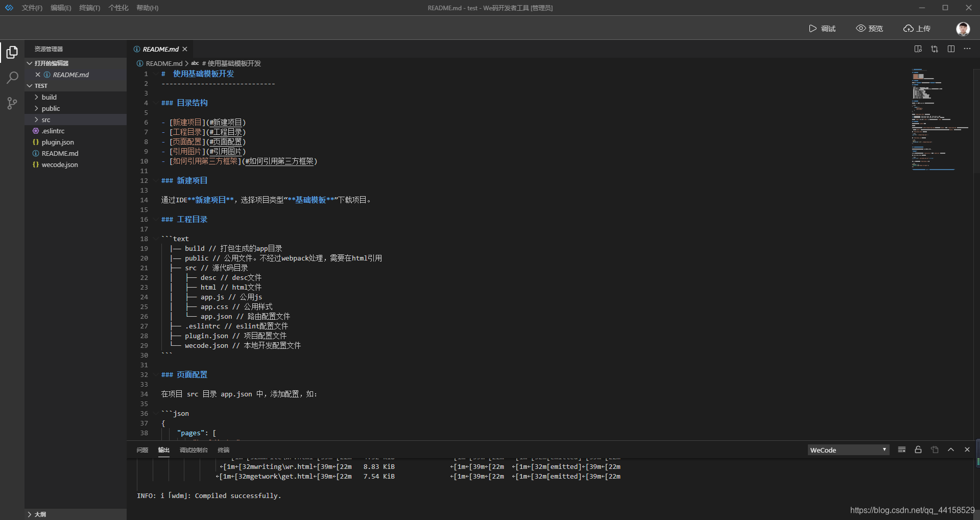Open the 终端(T) menu
This screenshot has width=980, height=520.
pos(89,8)
